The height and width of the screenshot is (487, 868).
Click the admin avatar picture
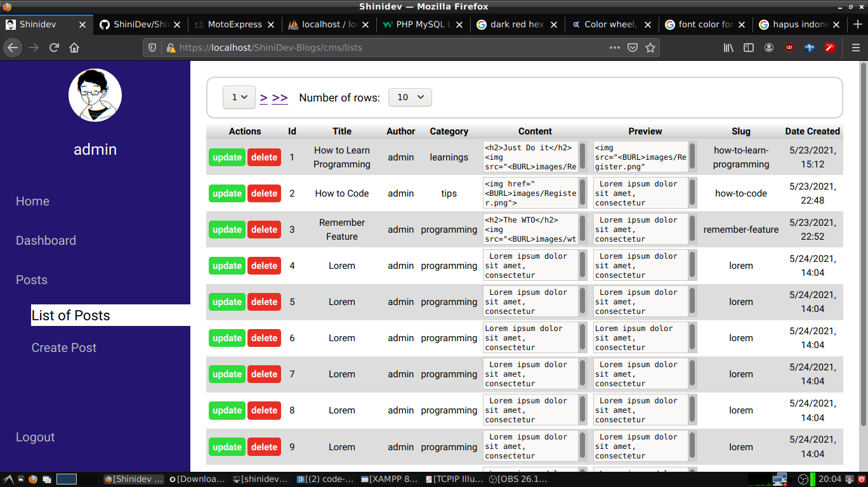[95, 95]
